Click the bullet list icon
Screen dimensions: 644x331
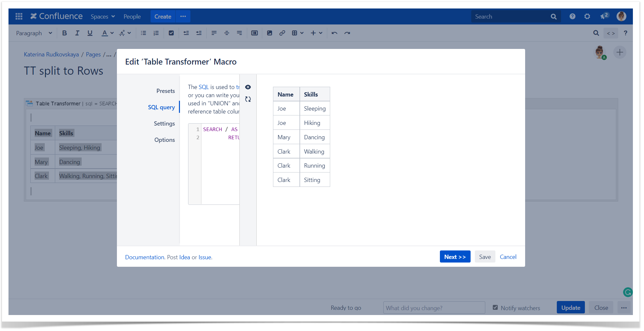[x=143, y=33]
